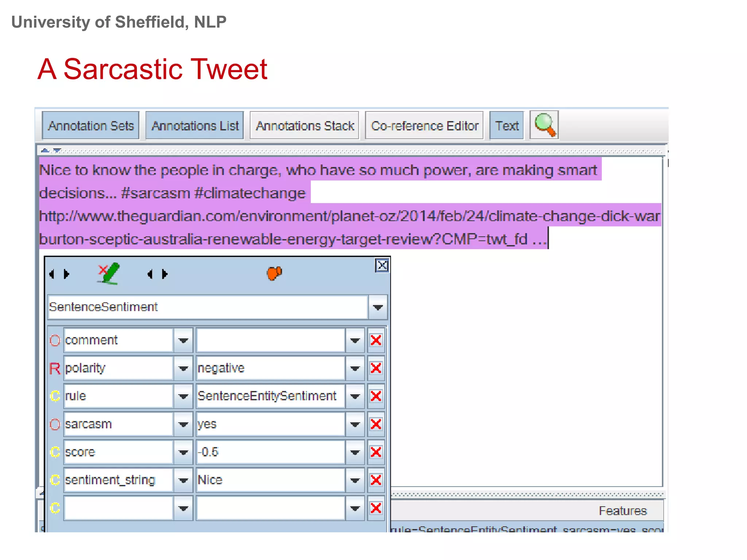Image resolution: width=747 pixels, height=560 pixels.
Task: Toggle the Text view button
Action: (507, 125)
